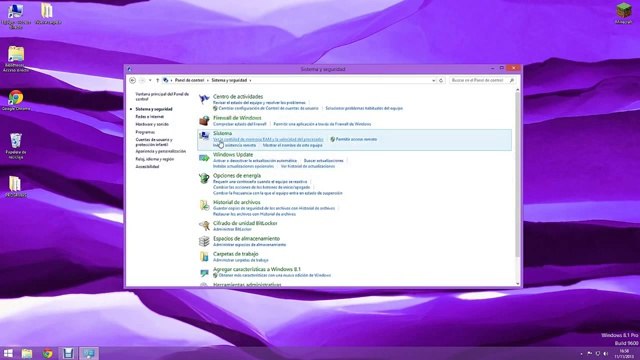Launch Chrome from the taskbar
This screenshot has width=640, height=360.
tap(47, 353)
